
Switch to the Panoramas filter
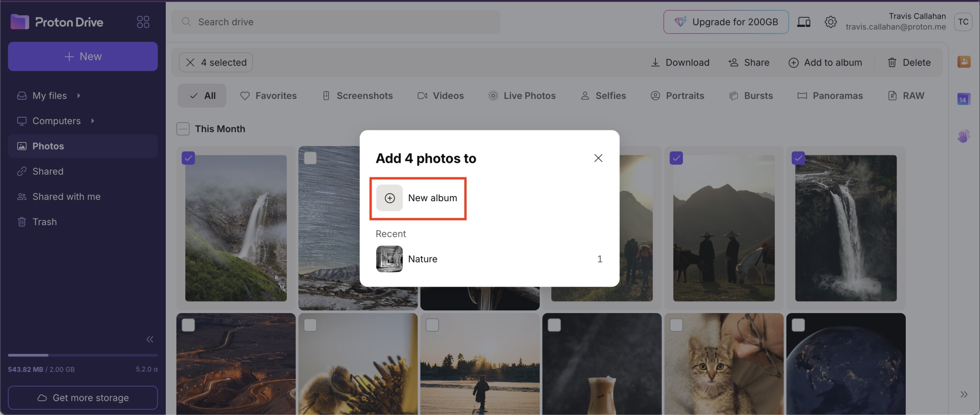(830, 95)
